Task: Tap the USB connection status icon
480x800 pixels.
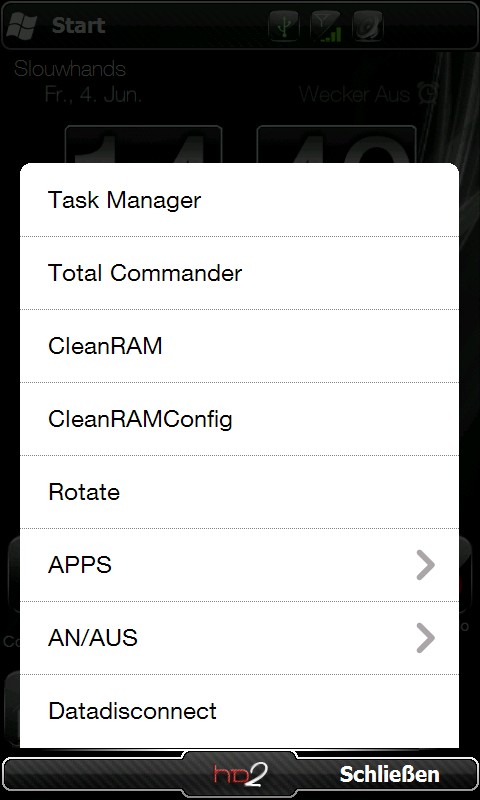Action: coord(284,26)
